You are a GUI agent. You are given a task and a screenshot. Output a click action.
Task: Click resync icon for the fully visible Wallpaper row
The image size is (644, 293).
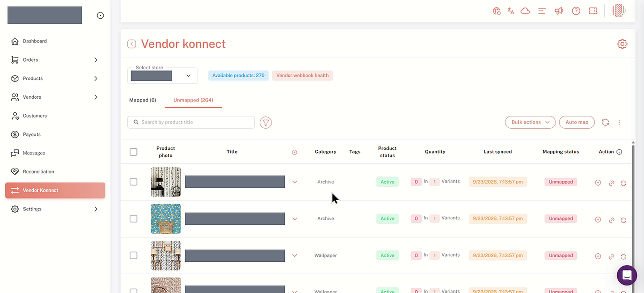pos(624,257)
